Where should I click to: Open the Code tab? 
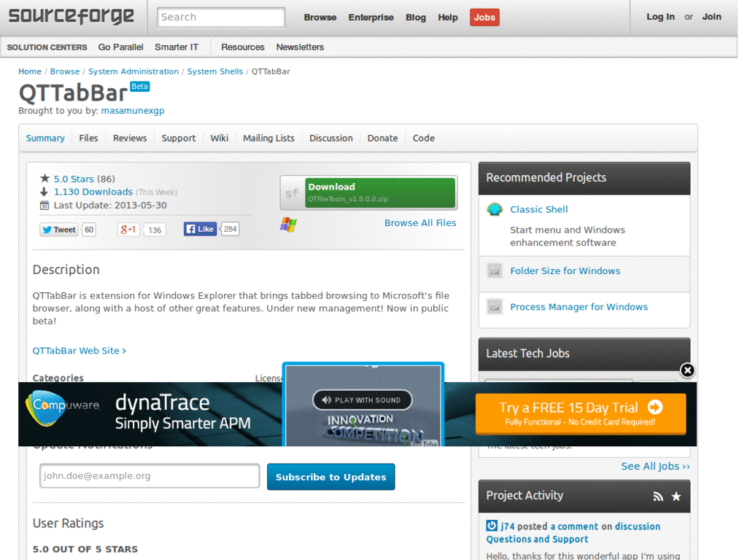coord(424,138)
